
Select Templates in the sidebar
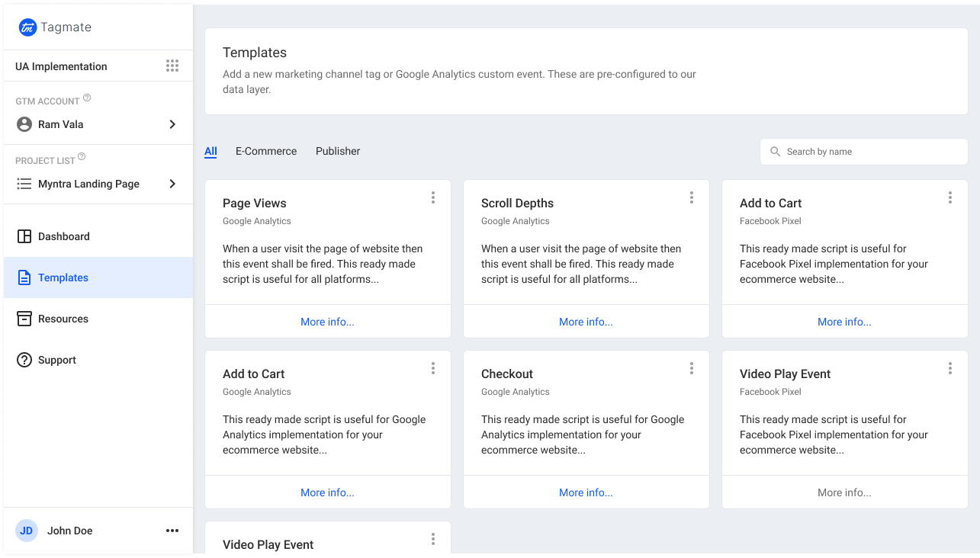click(98, 277)
